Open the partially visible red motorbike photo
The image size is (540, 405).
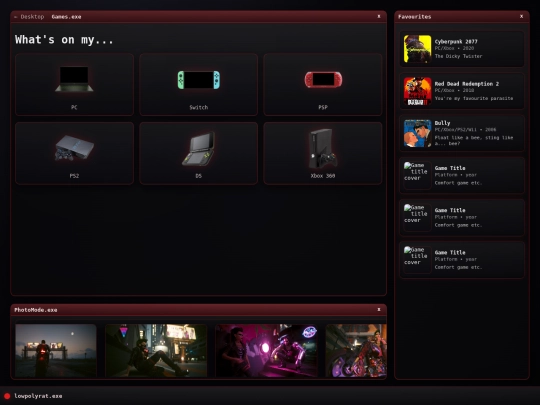(356, 350)
